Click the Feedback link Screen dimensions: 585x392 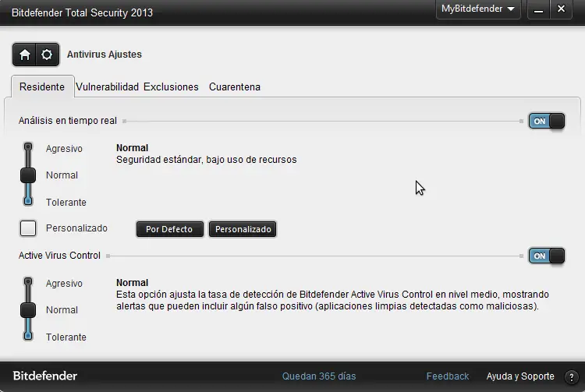[448, 376]
